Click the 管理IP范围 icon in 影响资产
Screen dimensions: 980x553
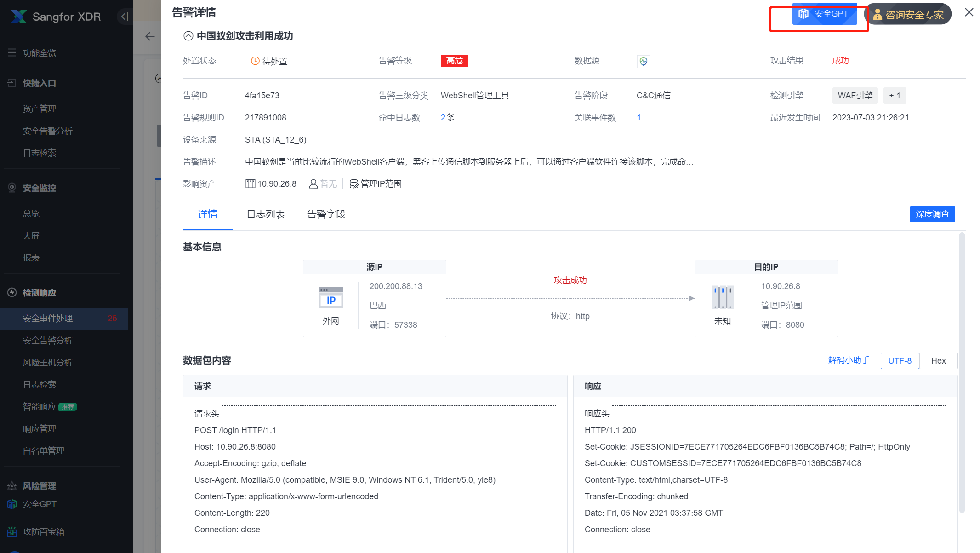click(354, 183)
